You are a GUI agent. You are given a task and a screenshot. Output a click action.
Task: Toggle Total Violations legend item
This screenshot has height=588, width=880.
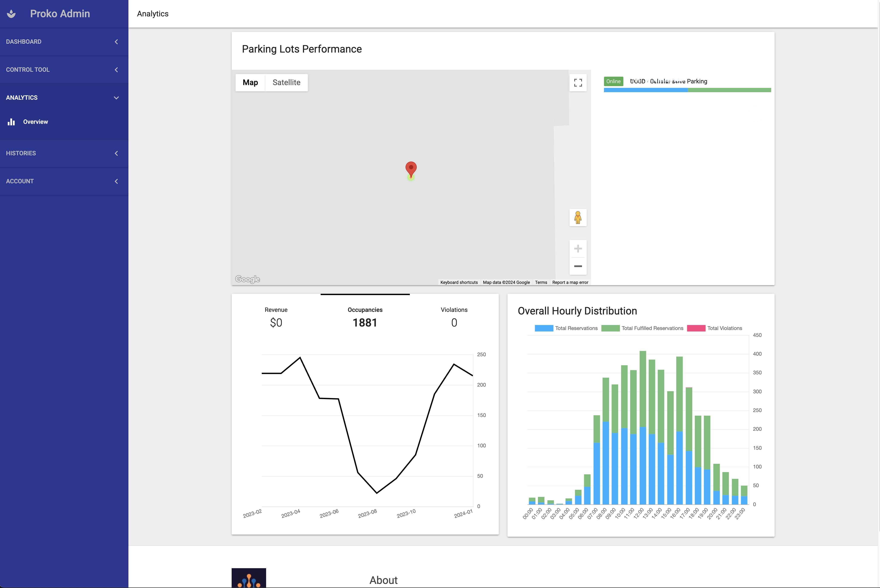[x=715, y=328]
